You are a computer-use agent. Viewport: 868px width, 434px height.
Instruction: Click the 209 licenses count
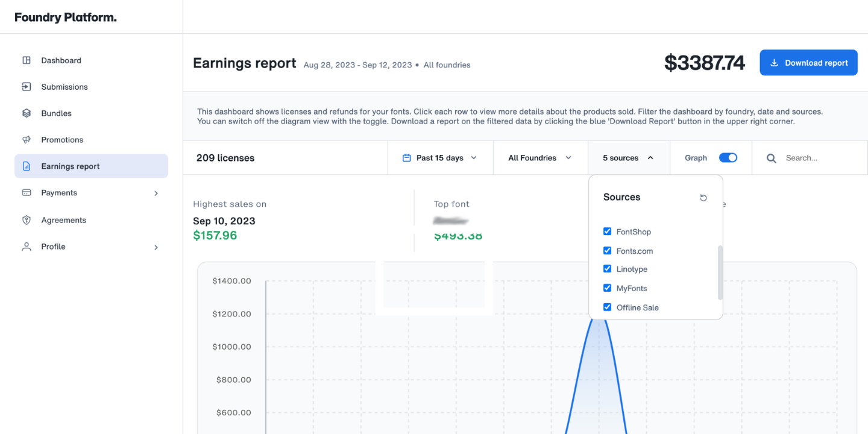tap(225, 158)
